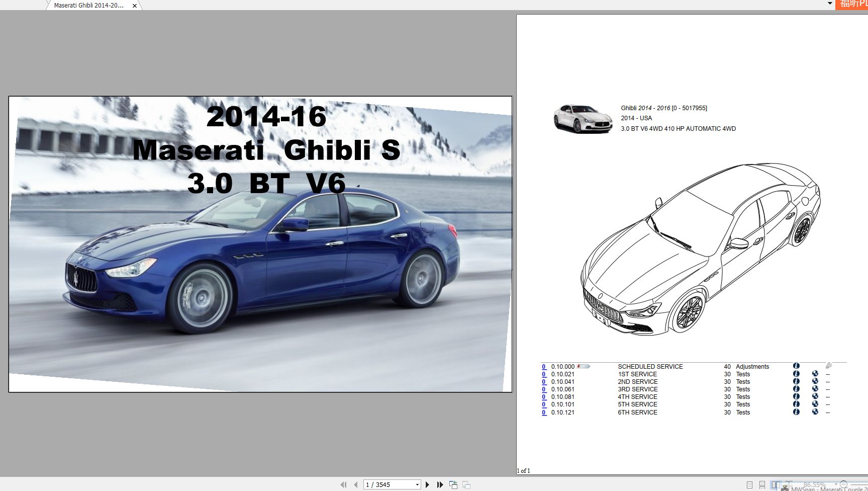Toggle facing two-page view

776,484
